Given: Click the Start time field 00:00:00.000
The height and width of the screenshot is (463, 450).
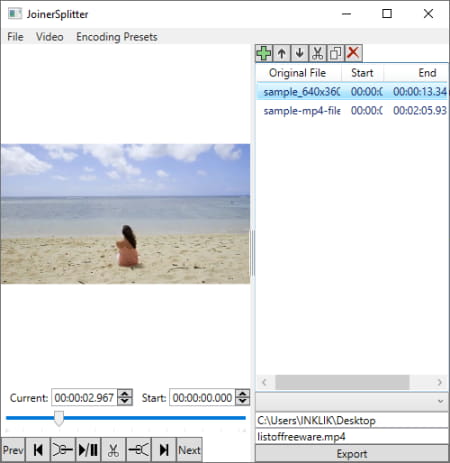Looking at the screenshot, I should click(202, 397).
